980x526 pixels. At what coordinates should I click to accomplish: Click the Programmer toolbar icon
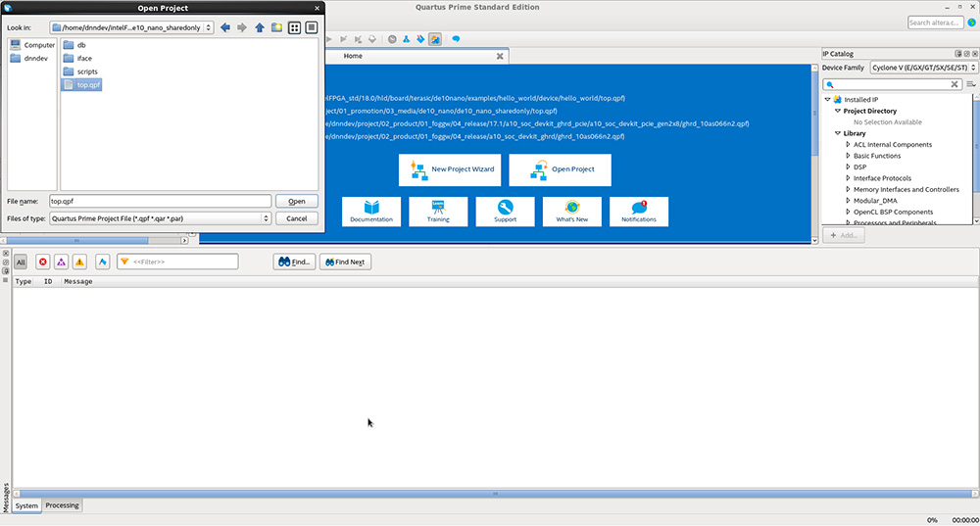coord(420,39)
